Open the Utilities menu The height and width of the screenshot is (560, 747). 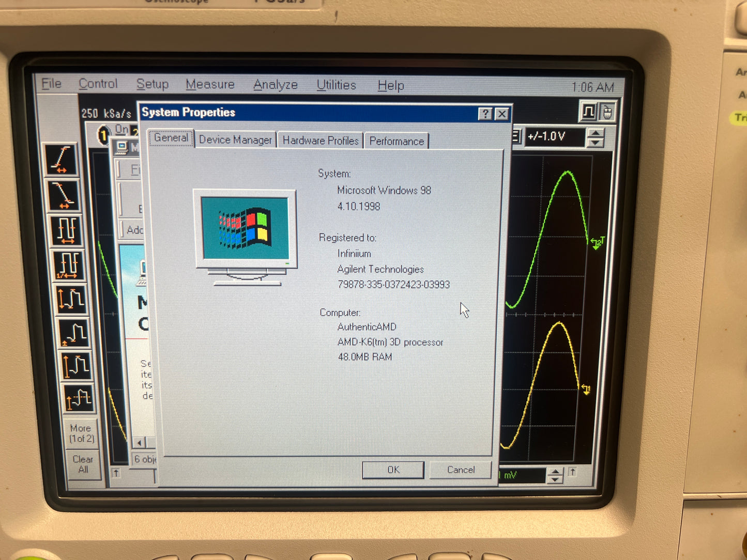(x=337, y=85)
